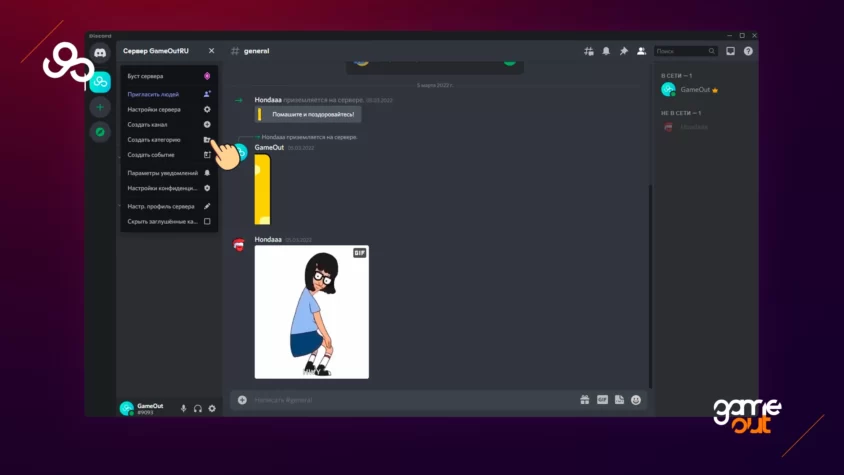Screen dimensions: 844x475
Task: Close the server dropdown menu with X
Action: 211,51
